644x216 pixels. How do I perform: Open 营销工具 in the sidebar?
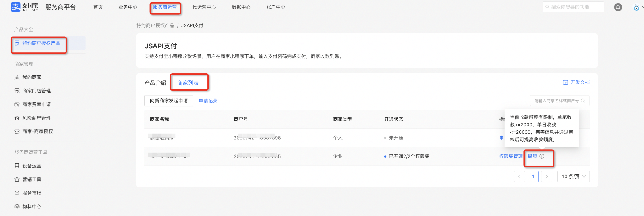coord(32,179)
